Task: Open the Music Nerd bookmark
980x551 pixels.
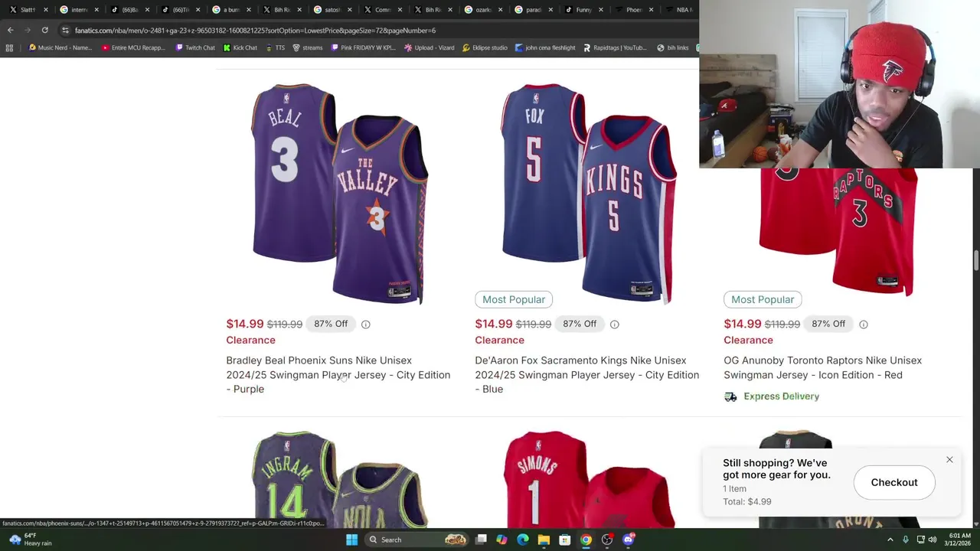Action: tap(60, 47)
